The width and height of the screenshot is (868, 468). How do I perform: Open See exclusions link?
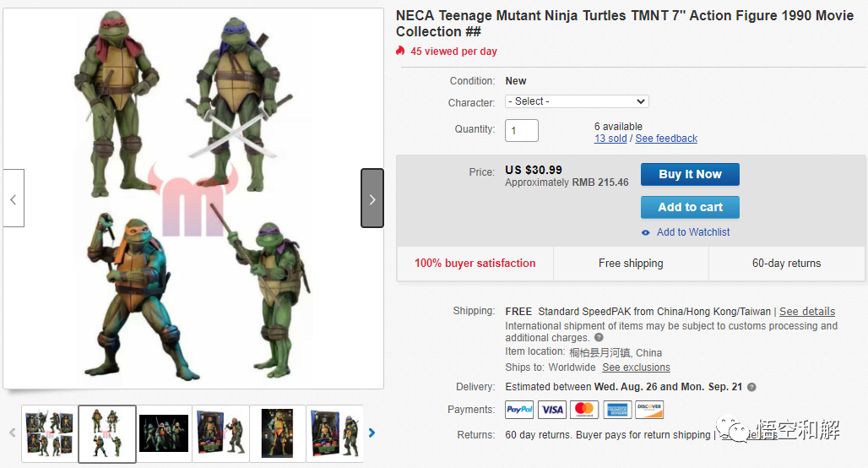coord(636,367)
